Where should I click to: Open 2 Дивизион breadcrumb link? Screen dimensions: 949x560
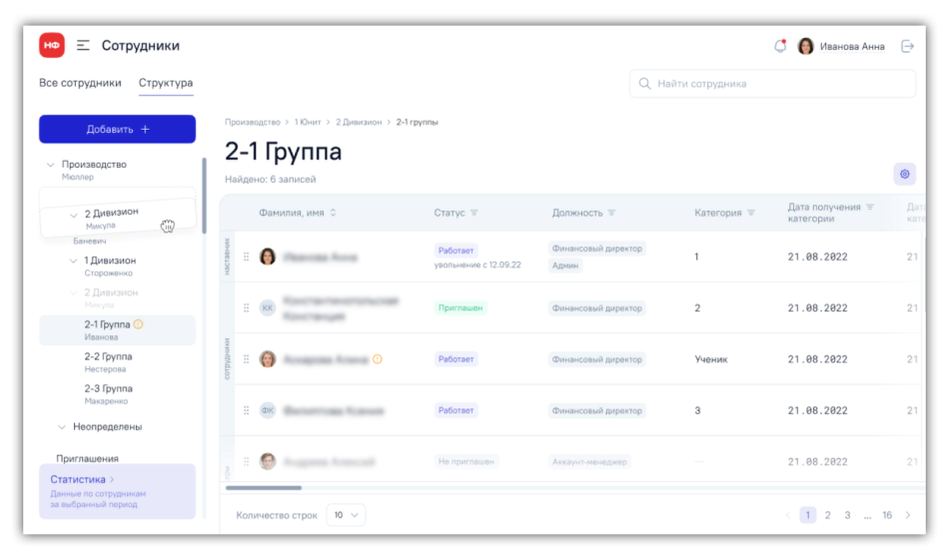pyautogui.click(x=359, y=122)
